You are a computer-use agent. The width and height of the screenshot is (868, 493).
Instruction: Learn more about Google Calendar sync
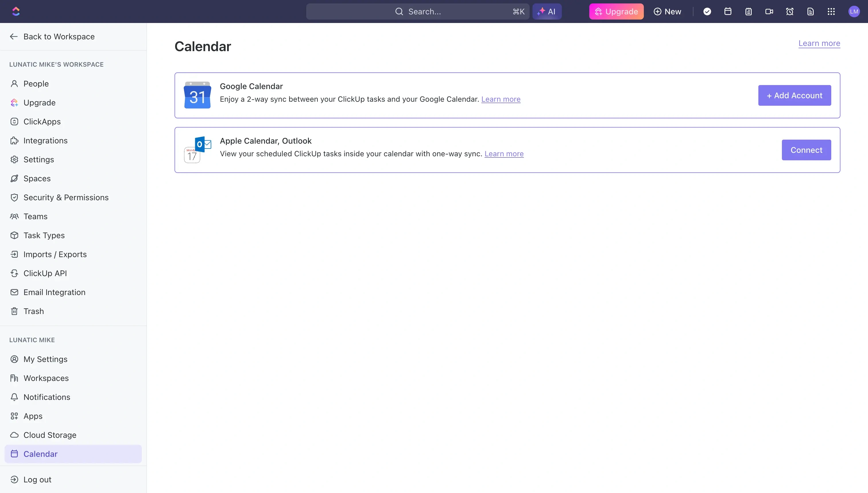click(x=501, y=99)
